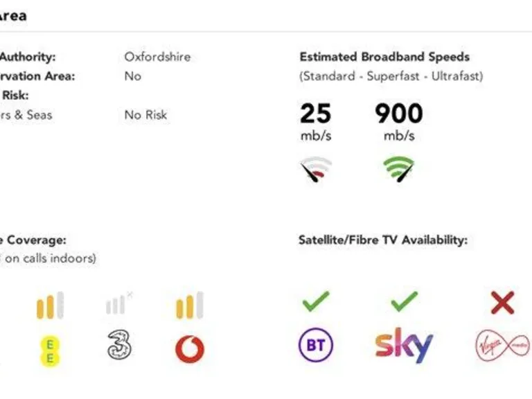Click the Three network logo
This screenshot has width=532, height=399.
[x=119, y=345]
